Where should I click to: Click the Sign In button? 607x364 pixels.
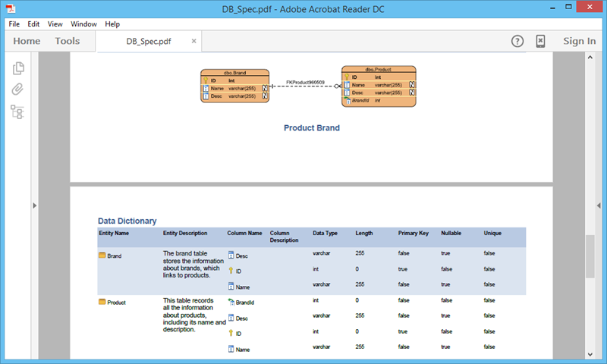tap(579, 41)
